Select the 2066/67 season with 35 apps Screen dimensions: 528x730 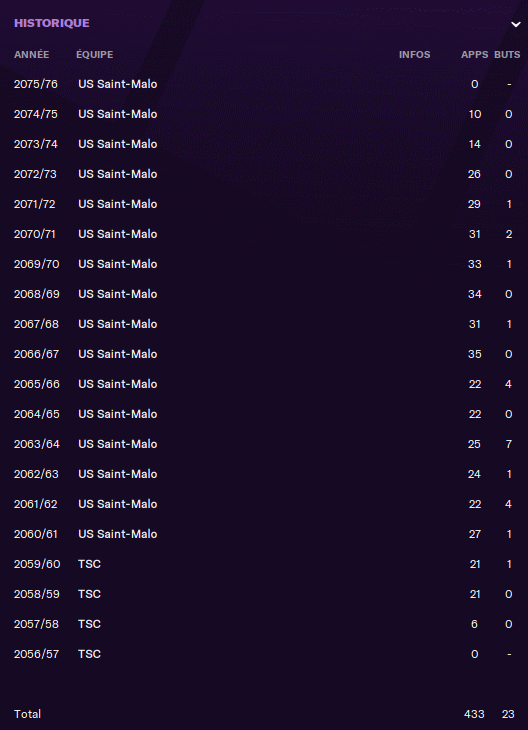coord(264,354)
